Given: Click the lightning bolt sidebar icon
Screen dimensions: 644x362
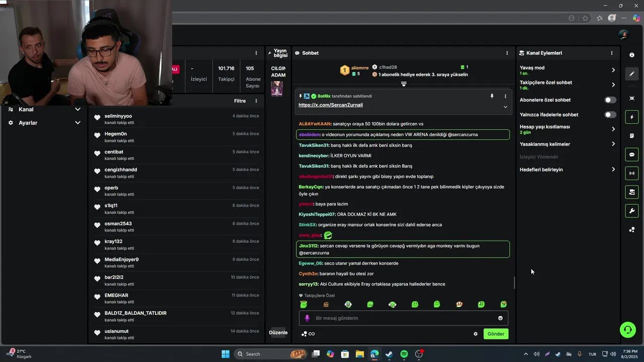Looking at the screenshot, I should (x=632, y=117).
